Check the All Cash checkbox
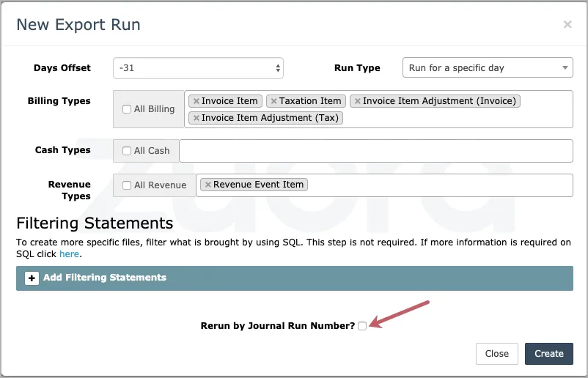 127,151
